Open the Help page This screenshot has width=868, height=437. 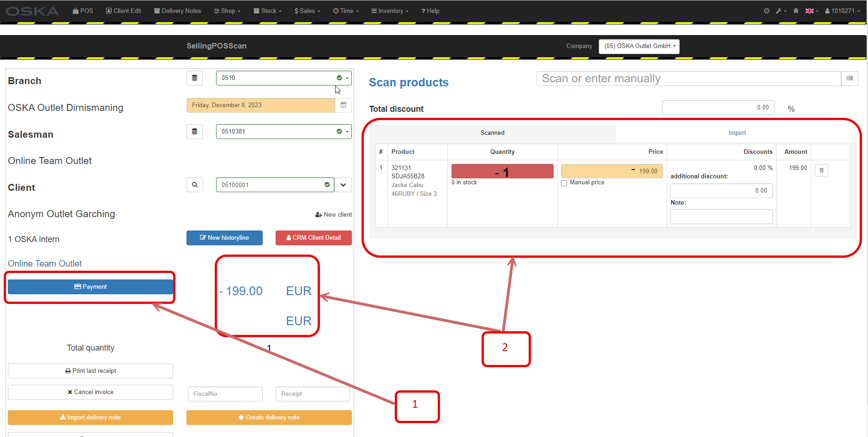coord(430,11)
